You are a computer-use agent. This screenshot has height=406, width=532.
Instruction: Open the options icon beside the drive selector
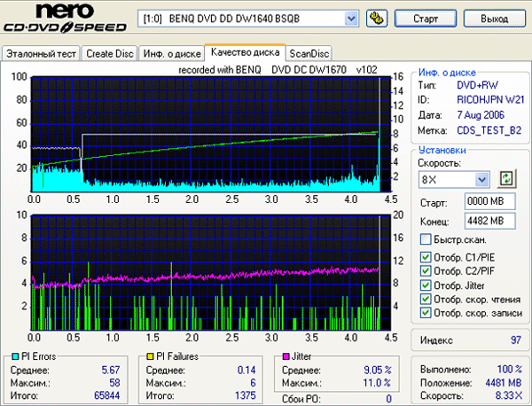point(376,18)
